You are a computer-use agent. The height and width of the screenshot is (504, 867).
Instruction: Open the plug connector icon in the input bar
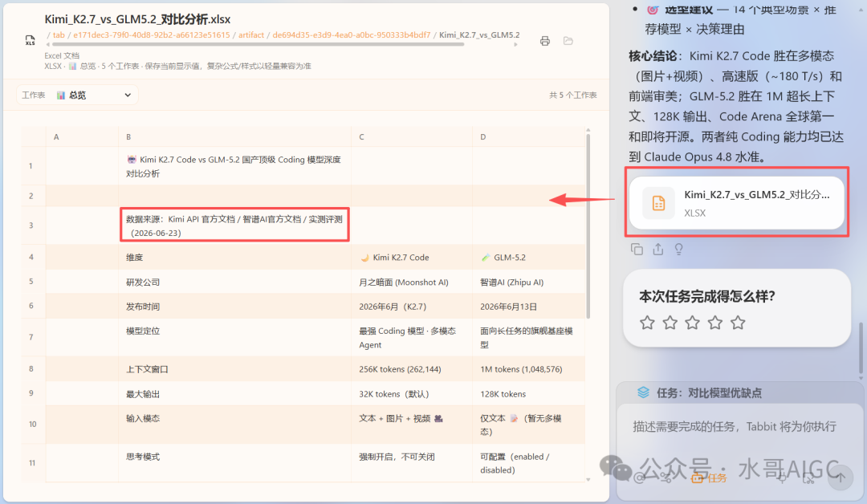pyautogui.click(x=783, y=478)
